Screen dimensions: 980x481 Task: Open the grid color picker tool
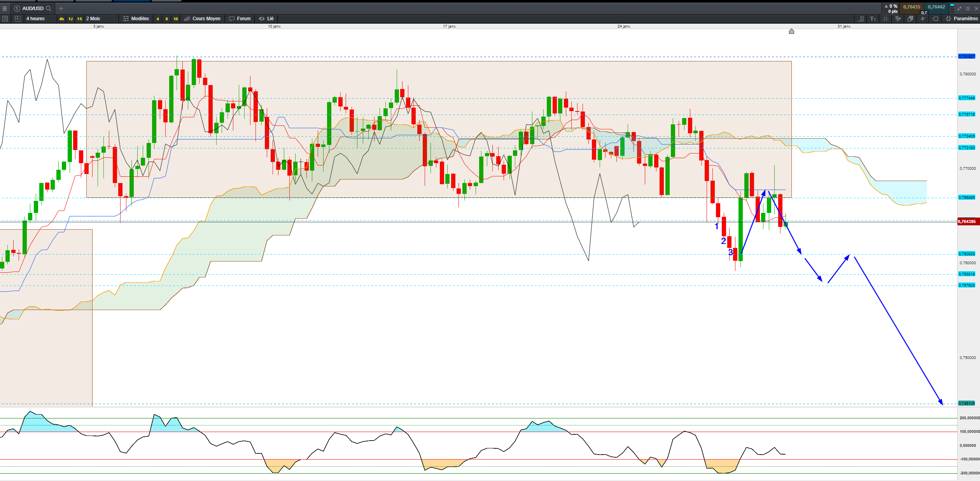click(x=898, y=19)
